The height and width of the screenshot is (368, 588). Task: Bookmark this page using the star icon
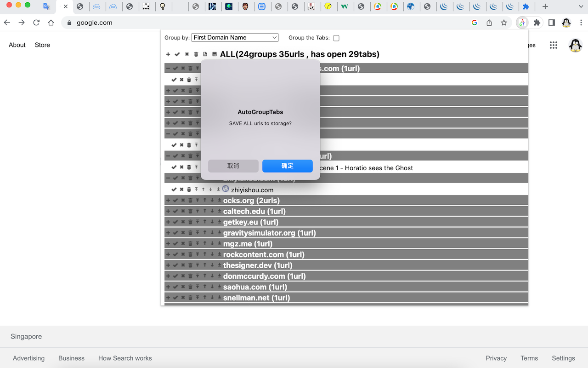click(x=504, y=23)
